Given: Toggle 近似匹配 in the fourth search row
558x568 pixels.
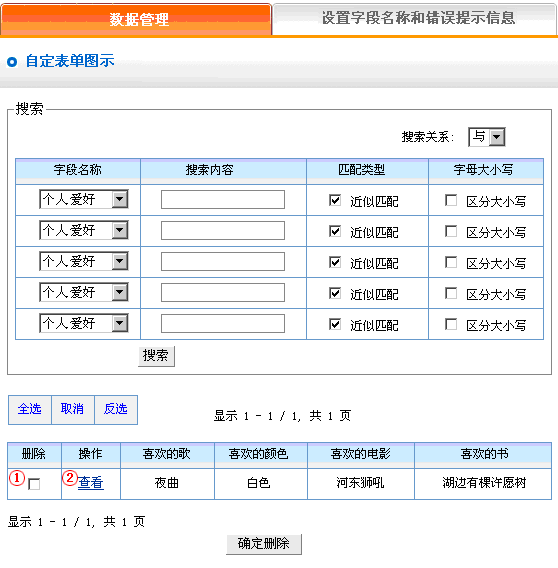Looking at the screenshot, I should (x=335, y=293).
